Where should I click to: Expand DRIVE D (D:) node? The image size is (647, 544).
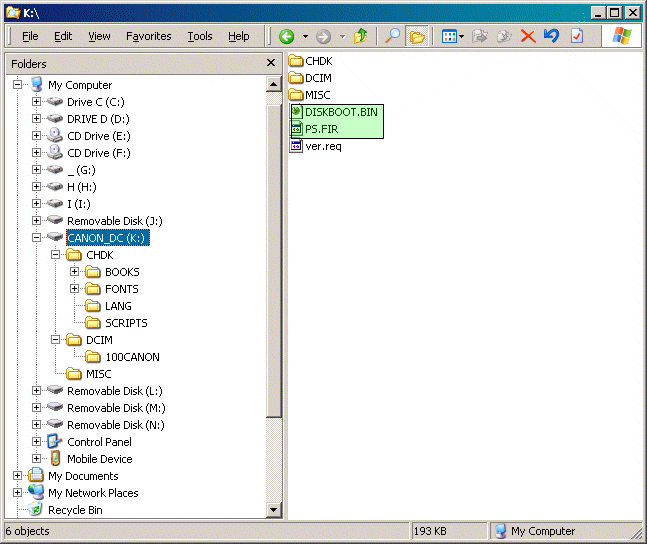tap(36, 118)
